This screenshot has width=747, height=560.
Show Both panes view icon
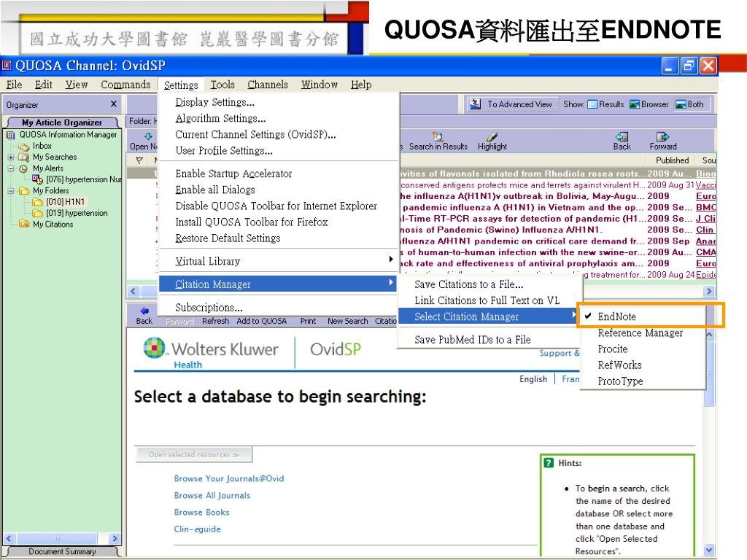(x=681, y=104)
